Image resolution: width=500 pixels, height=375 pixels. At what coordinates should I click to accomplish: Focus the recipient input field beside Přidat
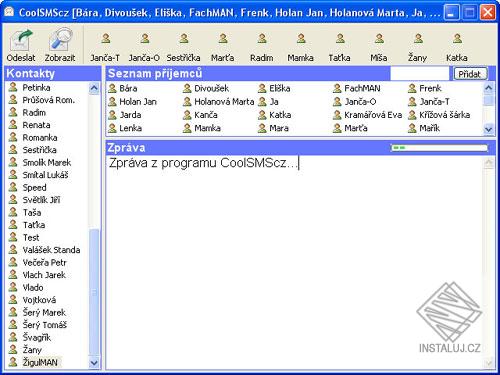pyautogui.click(x=420, y=74)
